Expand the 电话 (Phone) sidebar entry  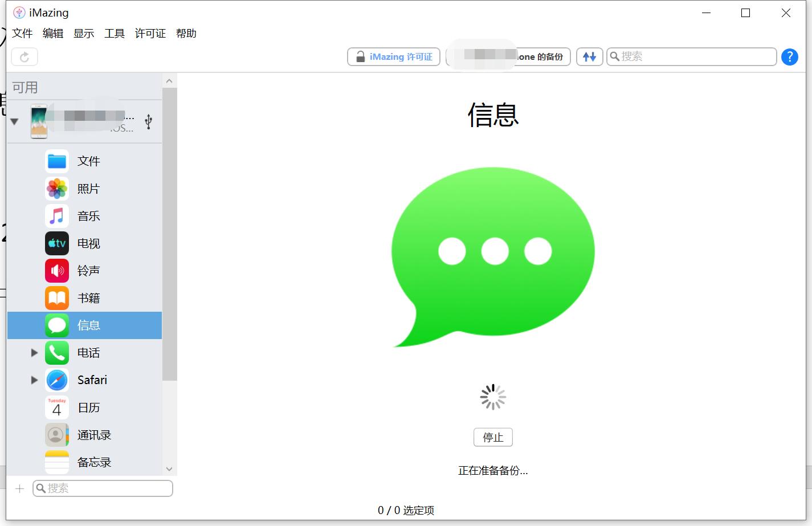coord(34,353)
